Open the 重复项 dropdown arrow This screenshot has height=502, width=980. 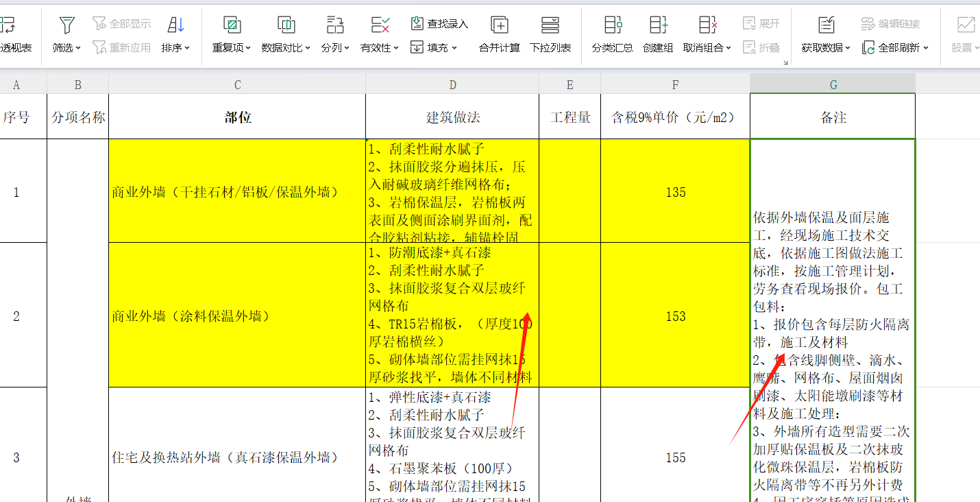247,48
